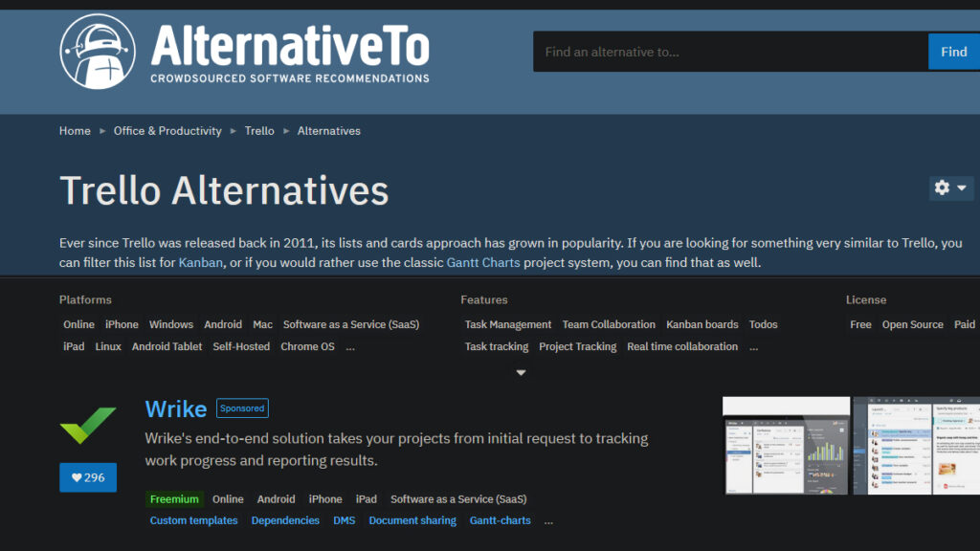This screenshot has height=551, width=980.
Task: Filter by the Kanban boards feature
Action: 702,324
